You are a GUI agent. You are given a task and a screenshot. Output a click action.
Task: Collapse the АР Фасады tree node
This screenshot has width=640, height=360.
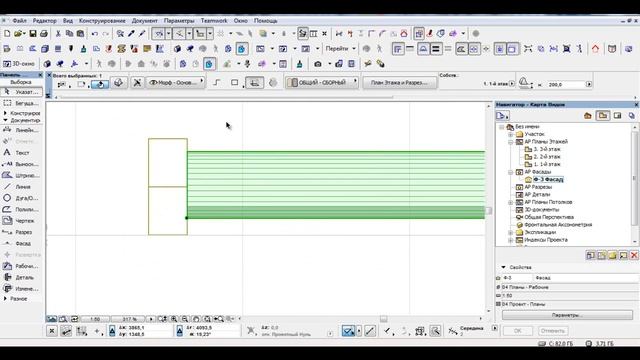pos(510,172)
